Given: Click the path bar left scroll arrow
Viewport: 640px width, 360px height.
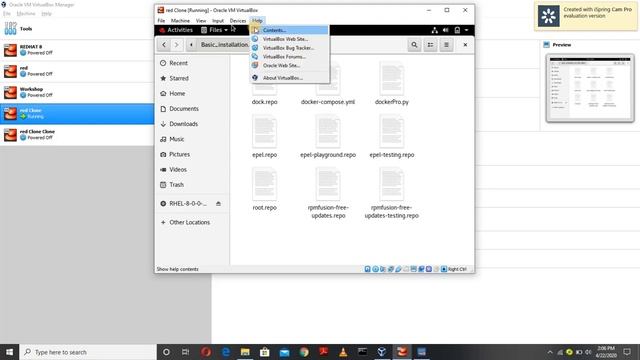Looking at the screenshot, I should tap(191, 44).
